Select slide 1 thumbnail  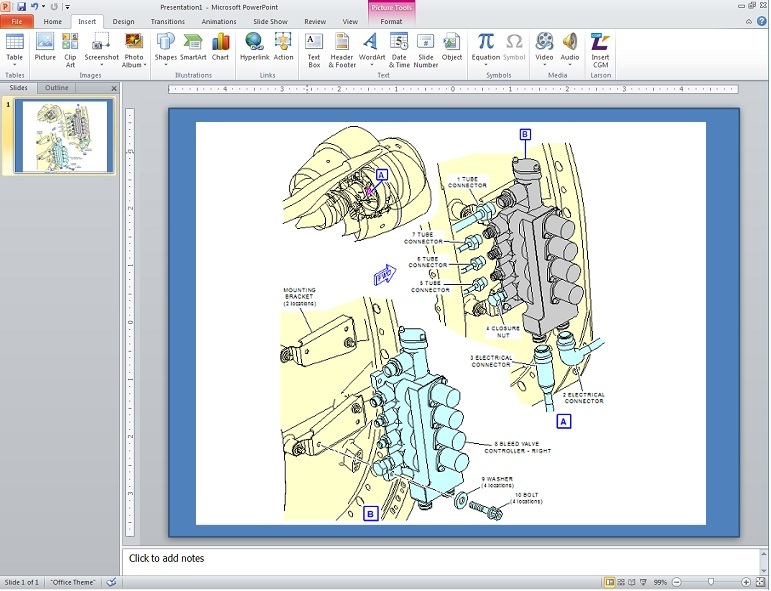(63, 136)
